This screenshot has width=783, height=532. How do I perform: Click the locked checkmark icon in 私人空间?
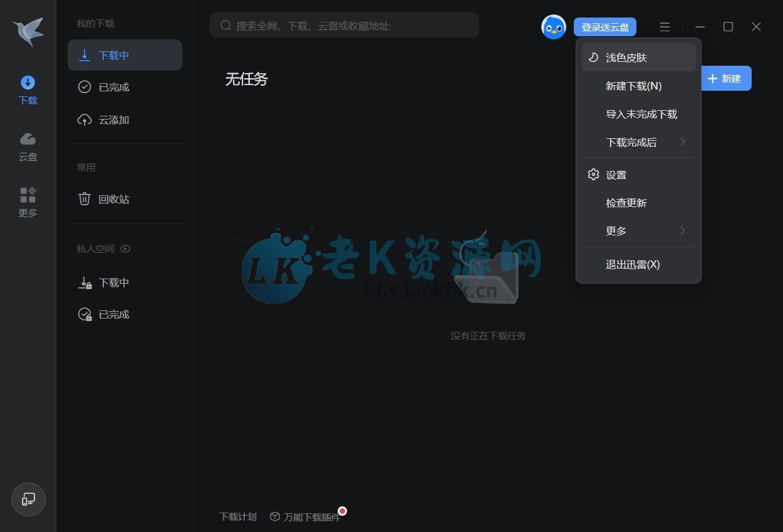click(x=85, y=314)
